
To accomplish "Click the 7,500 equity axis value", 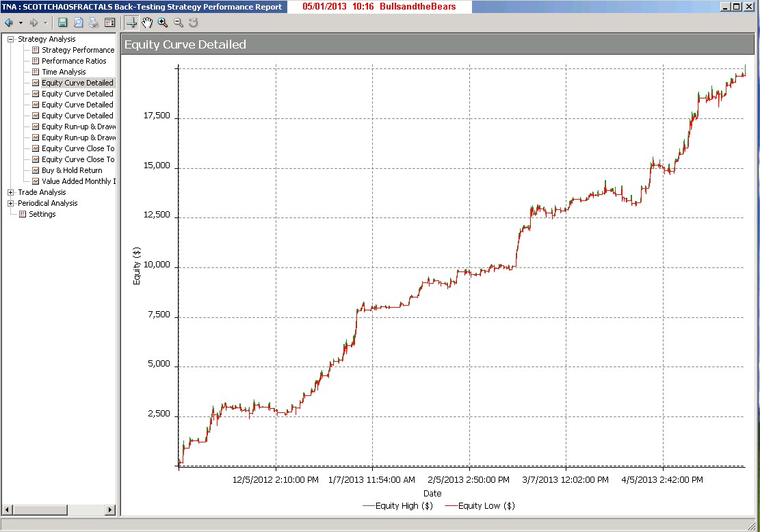I will [159, 315].
